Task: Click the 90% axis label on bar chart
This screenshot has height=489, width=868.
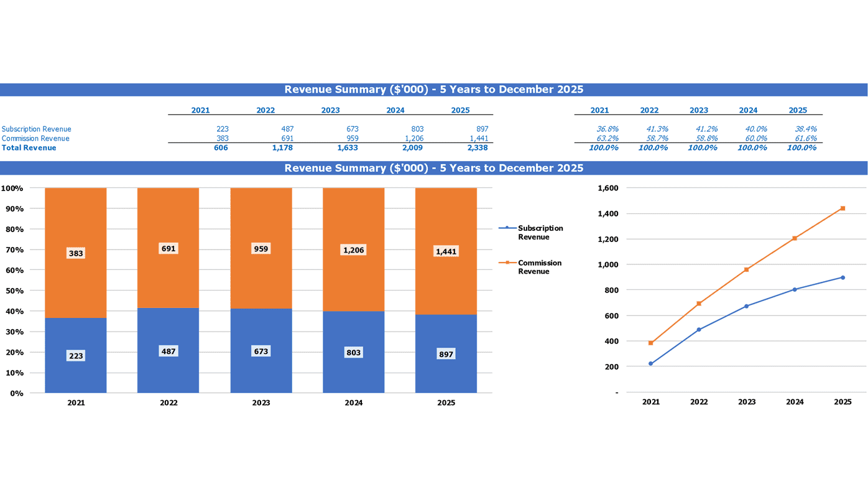Action: [14, 208]
